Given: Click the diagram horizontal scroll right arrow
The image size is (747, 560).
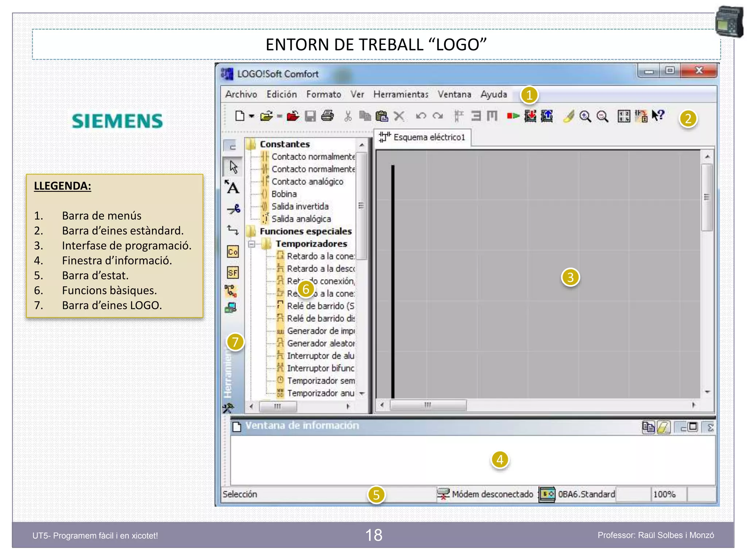Looking at the screenshot, I should coord(694,405).
